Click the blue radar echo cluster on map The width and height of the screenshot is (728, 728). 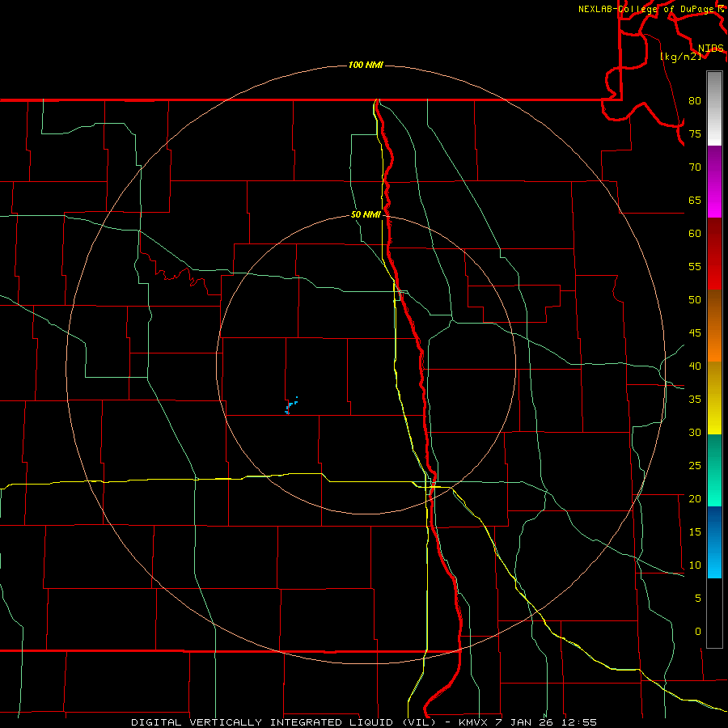pyautogui.click(x=291, y=406)
